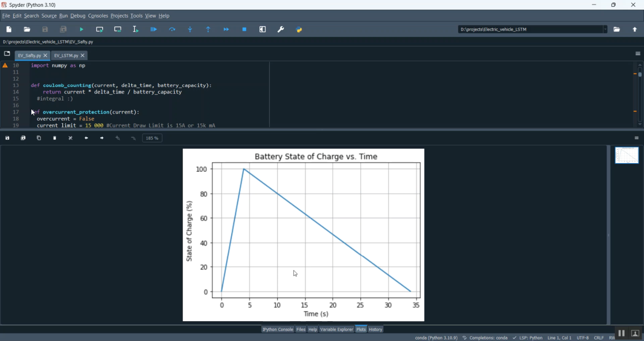The height and width of the screenshot is (341, 644).
Task: Save the current plot image
Action: click(x=7, y=138)
